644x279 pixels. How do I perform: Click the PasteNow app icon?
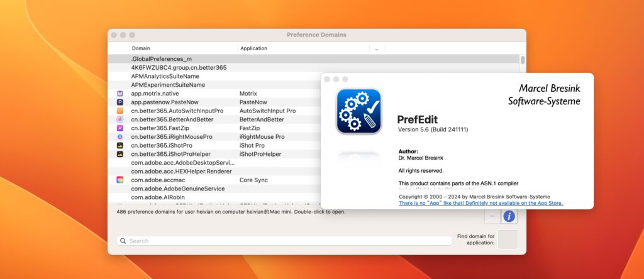pyautogui.click(x=120, y=102)
